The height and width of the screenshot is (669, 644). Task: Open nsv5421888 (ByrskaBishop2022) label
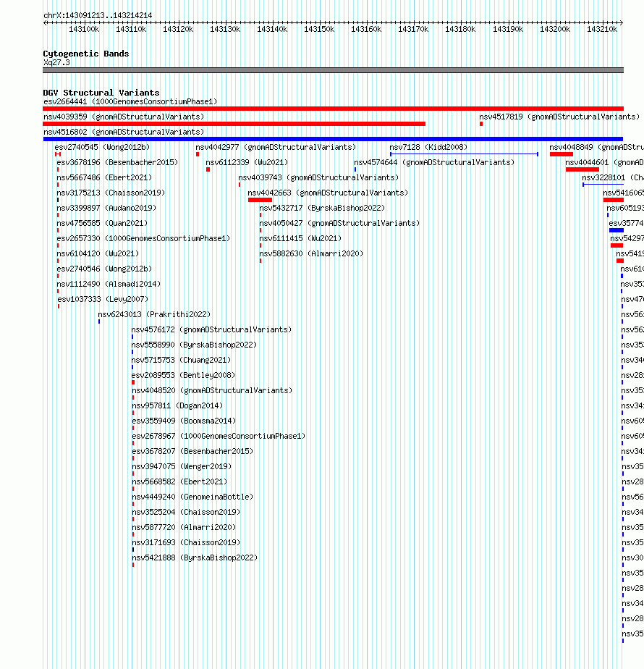195,557
